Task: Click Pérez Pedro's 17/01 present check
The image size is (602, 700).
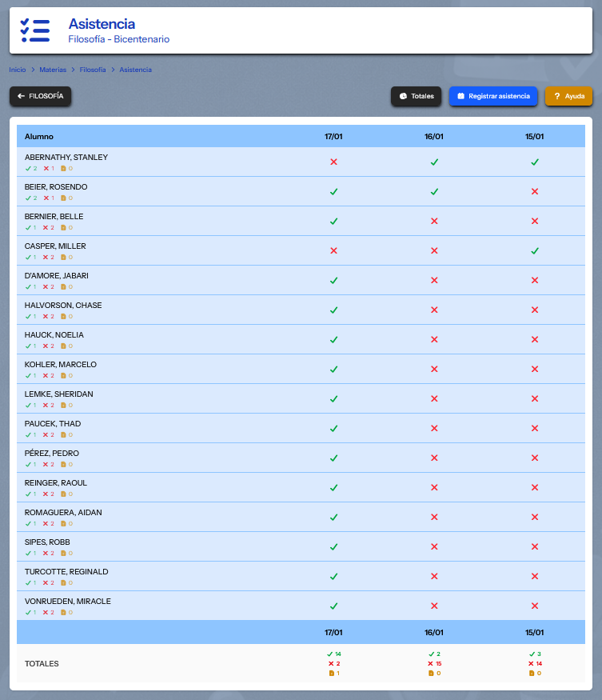Action: [x=333, y=458]
